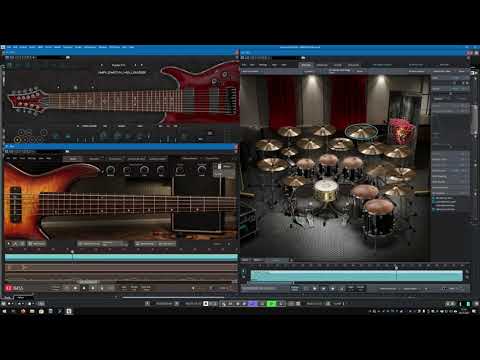The width and height of the screenshot is (480, 360).
Task: Click the Stop button in Superior Drummer transport
Action: 315,288
